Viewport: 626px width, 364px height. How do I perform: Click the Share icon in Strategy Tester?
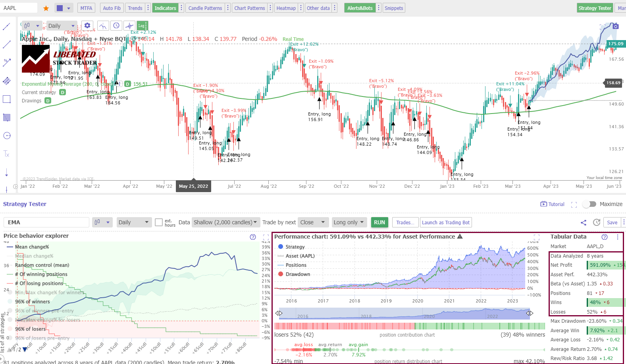coord(584,223)
